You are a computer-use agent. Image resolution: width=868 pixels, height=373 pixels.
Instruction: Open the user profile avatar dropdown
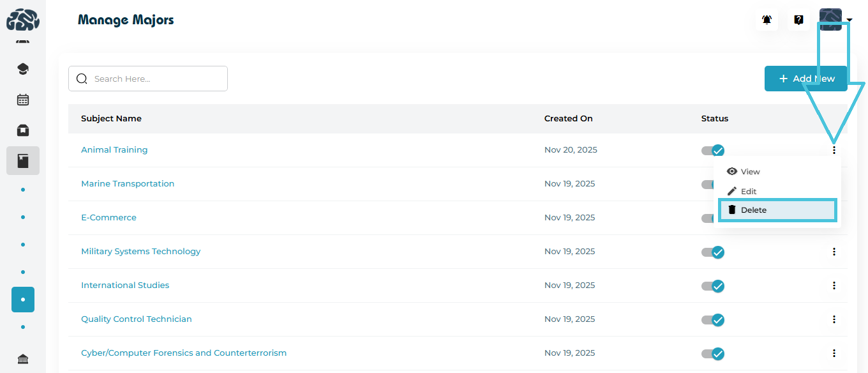tap(835, 19)
